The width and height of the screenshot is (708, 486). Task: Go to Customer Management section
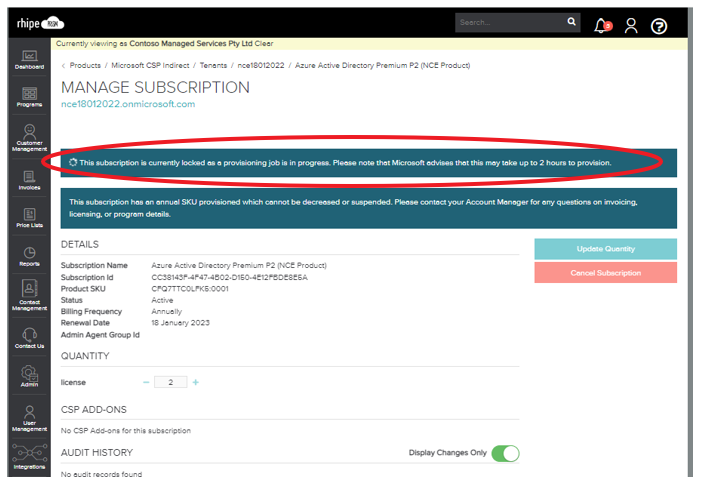[x=29, y=138]
